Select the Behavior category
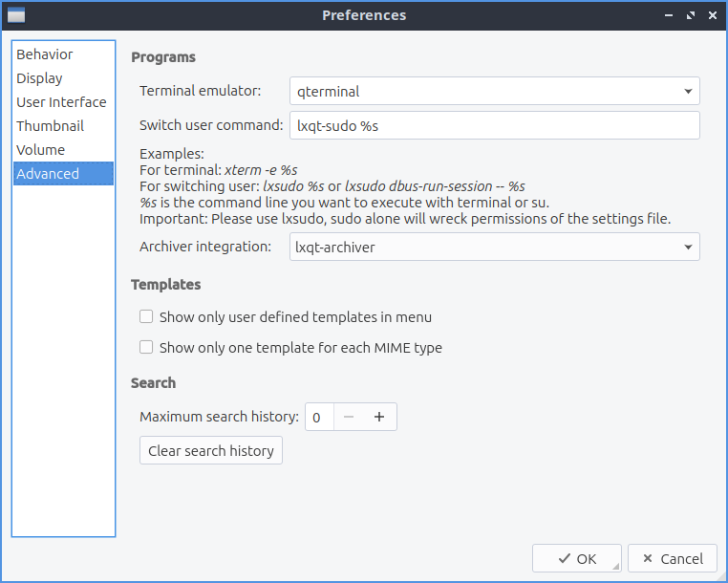 tap(45, 54)
